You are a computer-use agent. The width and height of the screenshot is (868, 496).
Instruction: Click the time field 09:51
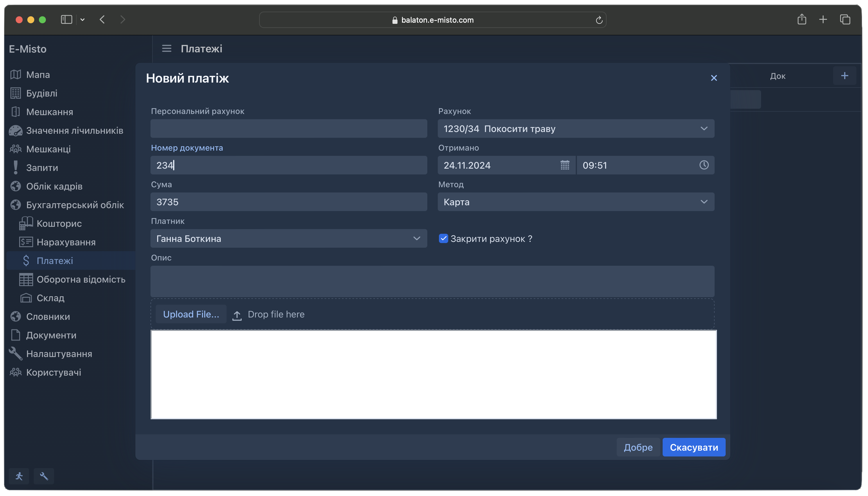645,165
